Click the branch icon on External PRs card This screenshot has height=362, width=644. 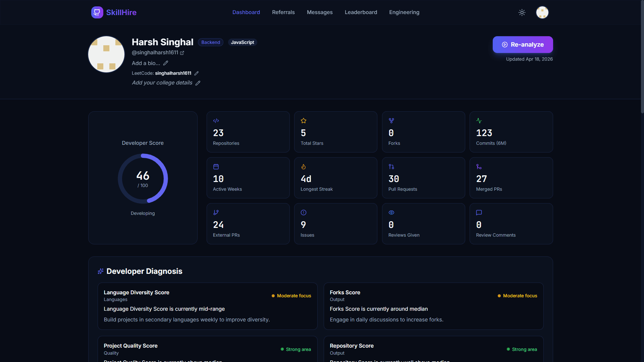216,213
